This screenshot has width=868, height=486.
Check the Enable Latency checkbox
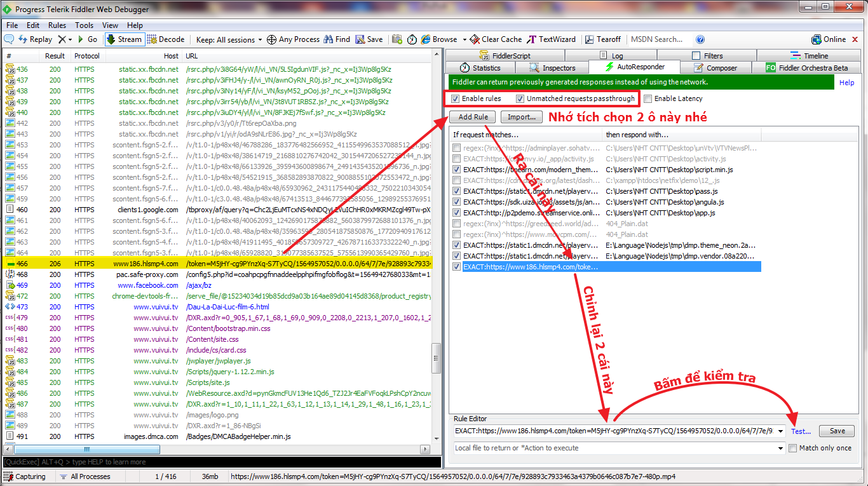point(648,98)
